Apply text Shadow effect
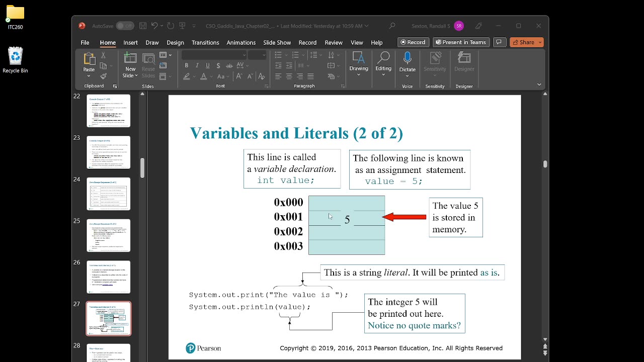The height and width of the screenshot is (362, 644). 218,66
